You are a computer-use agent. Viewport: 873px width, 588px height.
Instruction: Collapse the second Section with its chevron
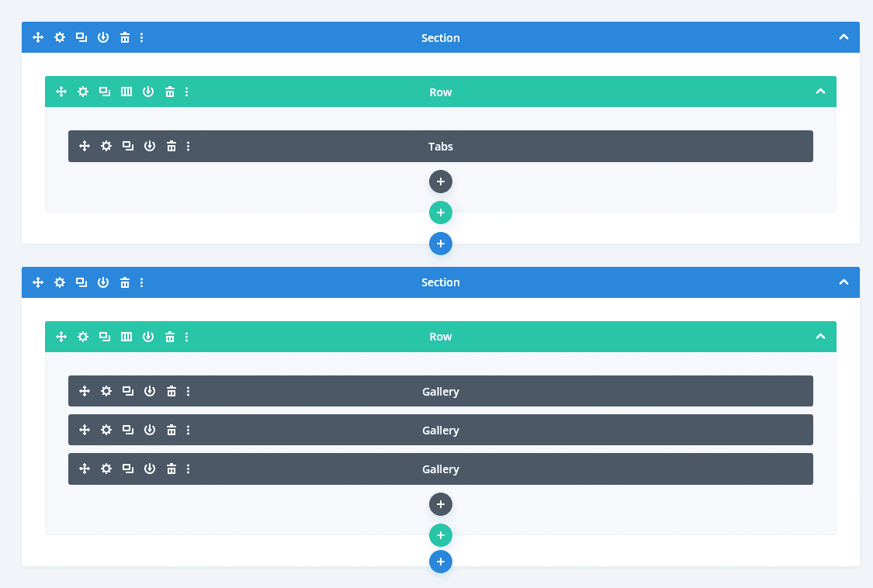click(x=844, y=282)
